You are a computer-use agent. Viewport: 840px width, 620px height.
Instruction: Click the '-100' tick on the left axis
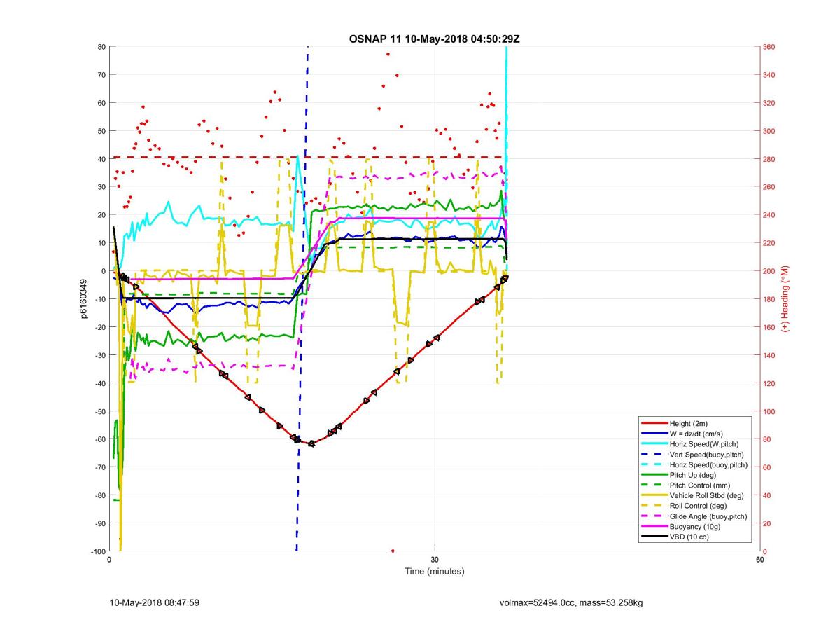point(98,551)
